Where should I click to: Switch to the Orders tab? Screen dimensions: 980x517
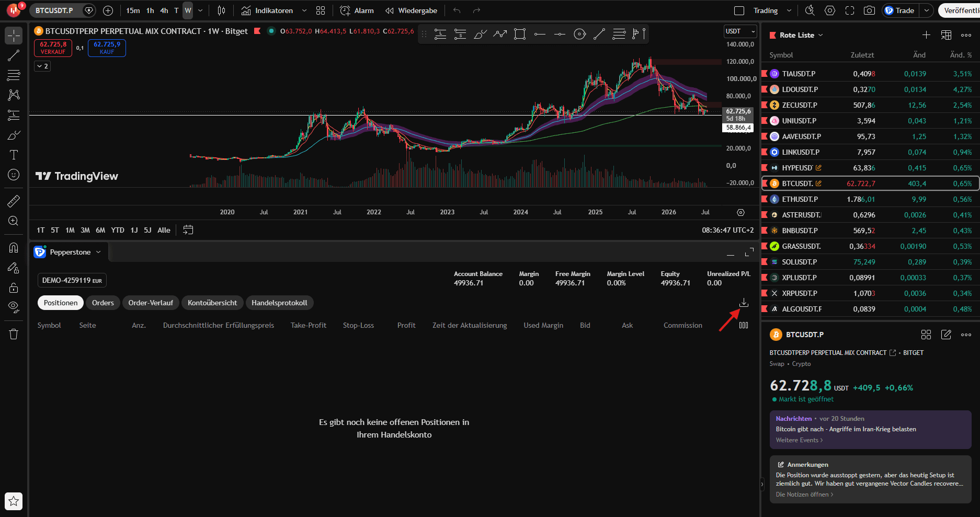coord(103,303)
